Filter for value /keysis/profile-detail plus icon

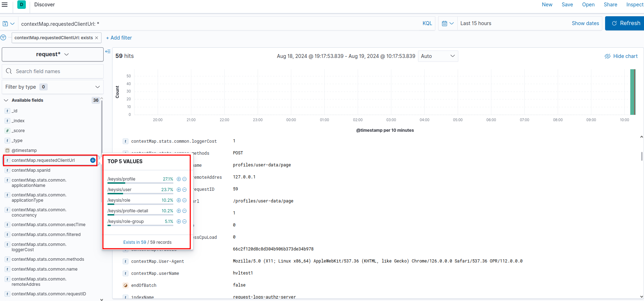[x=179, y=211]
